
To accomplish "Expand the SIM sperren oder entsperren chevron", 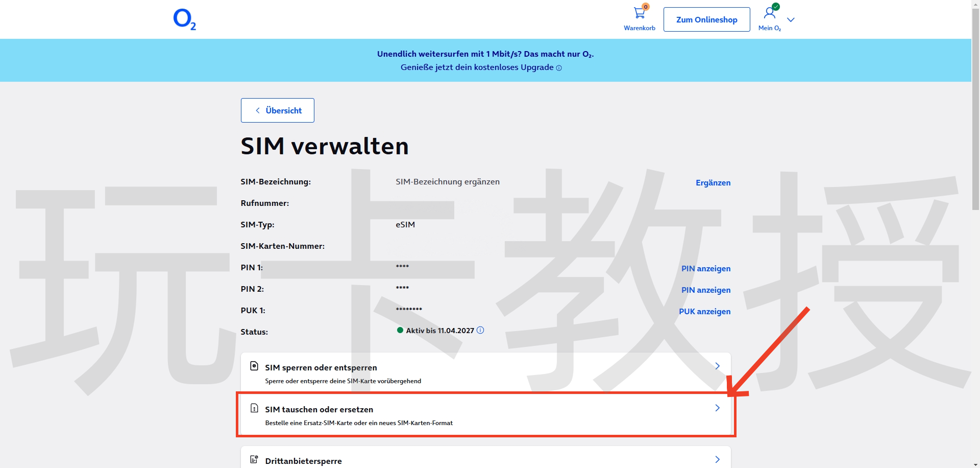I will click(x=717, y=366).
